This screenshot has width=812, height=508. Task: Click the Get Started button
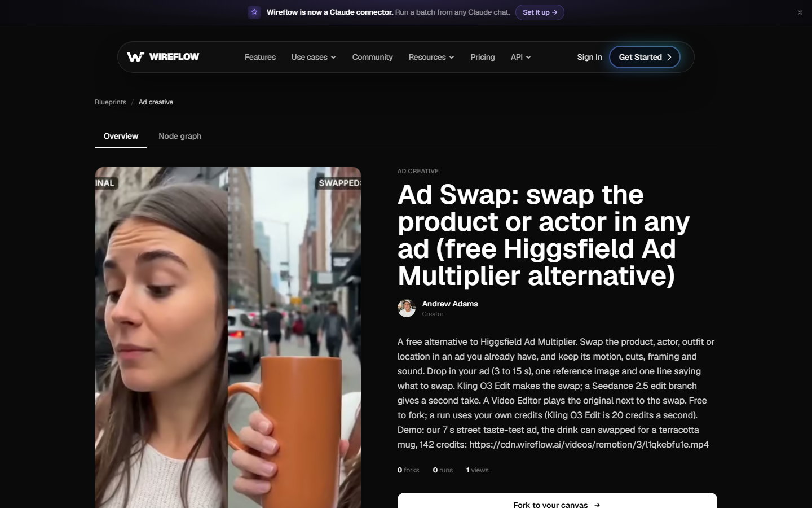[645, 57]
